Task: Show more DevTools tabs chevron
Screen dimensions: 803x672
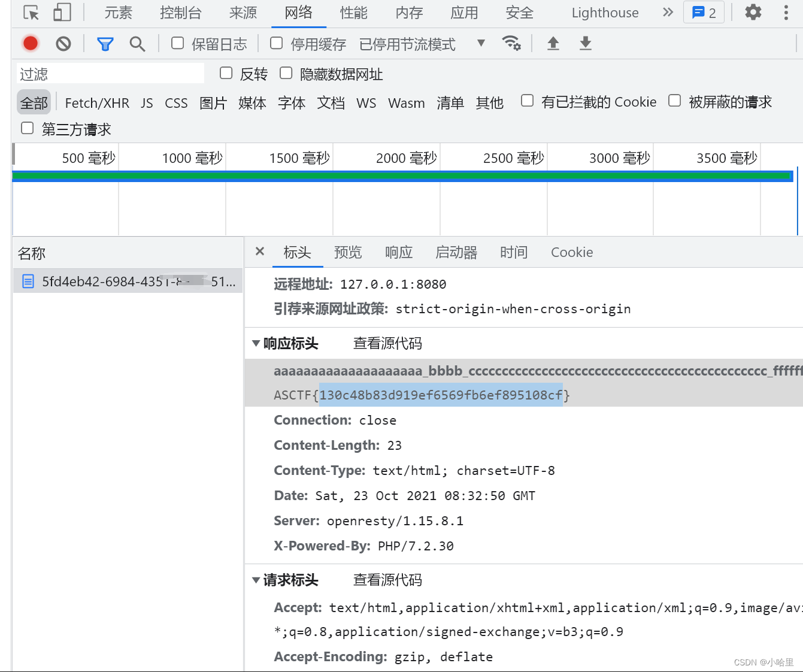Action: 668,13
